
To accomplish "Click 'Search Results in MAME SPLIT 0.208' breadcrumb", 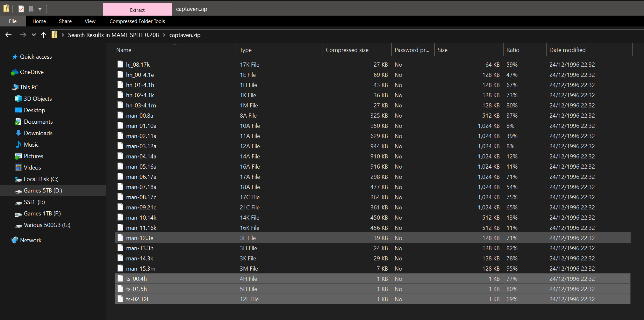I will (x=113, y=35).
